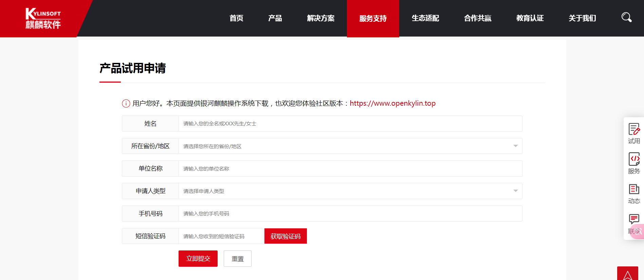This screenshot has height=280, width=644.
Task: Click the 单位名称 field label
Action: (150, 169)
